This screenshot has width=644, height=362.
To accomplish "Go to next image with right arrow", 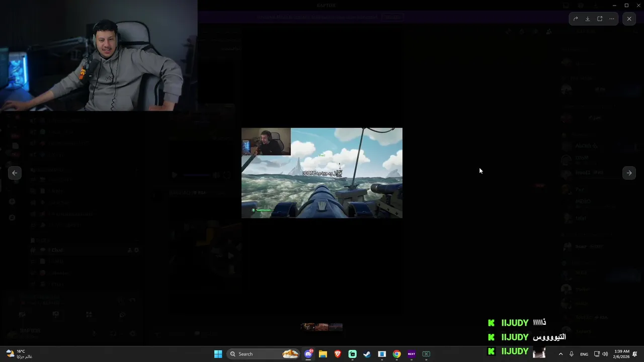I will click(x=629, y=173).
